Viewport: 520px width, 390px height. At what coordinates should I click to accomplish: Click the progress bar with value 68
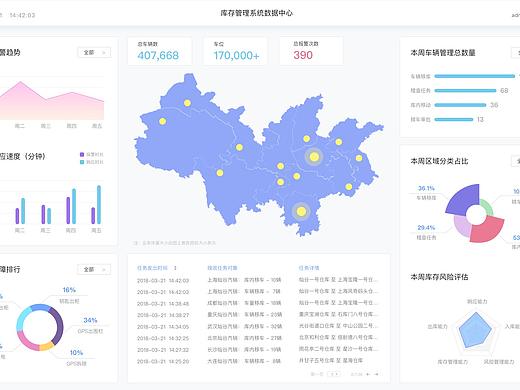pos(465,91)
